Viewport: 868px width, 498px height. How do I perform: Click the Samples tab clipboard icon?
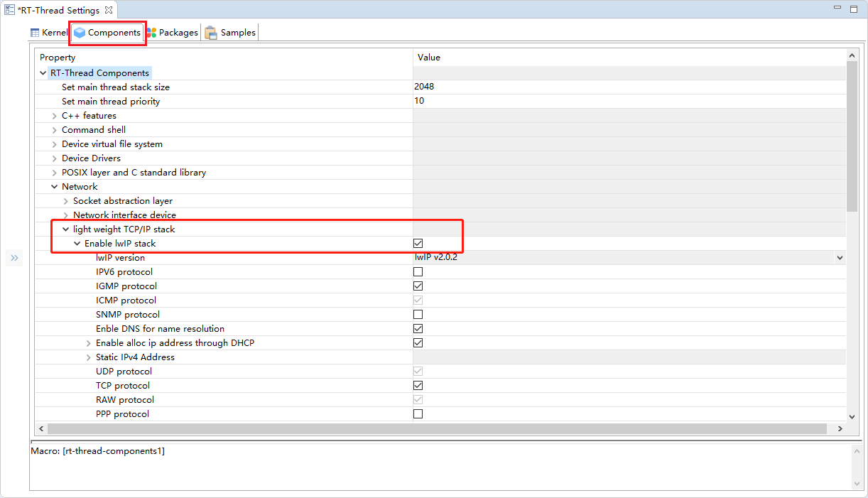pyautogui.click(x=211, y=33)
